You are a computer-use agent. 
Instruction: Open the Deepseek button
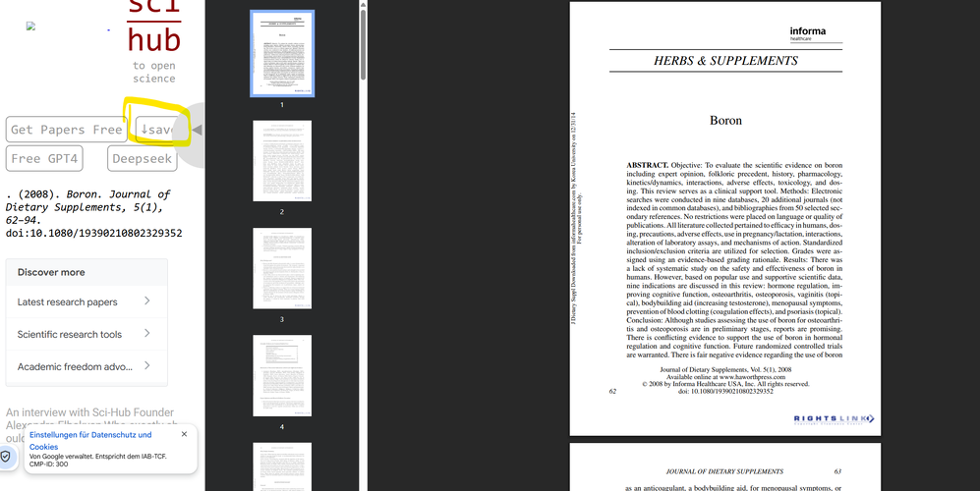pos(142,159)
